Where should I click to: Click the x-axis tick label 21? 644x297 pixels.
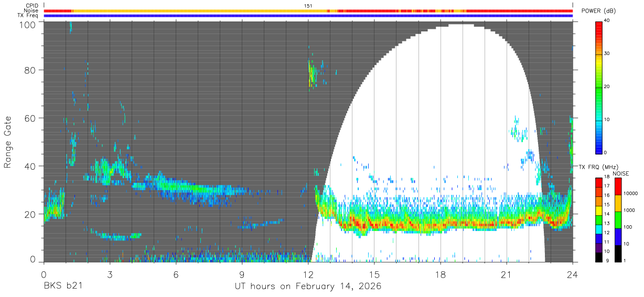tap(507, 274)
